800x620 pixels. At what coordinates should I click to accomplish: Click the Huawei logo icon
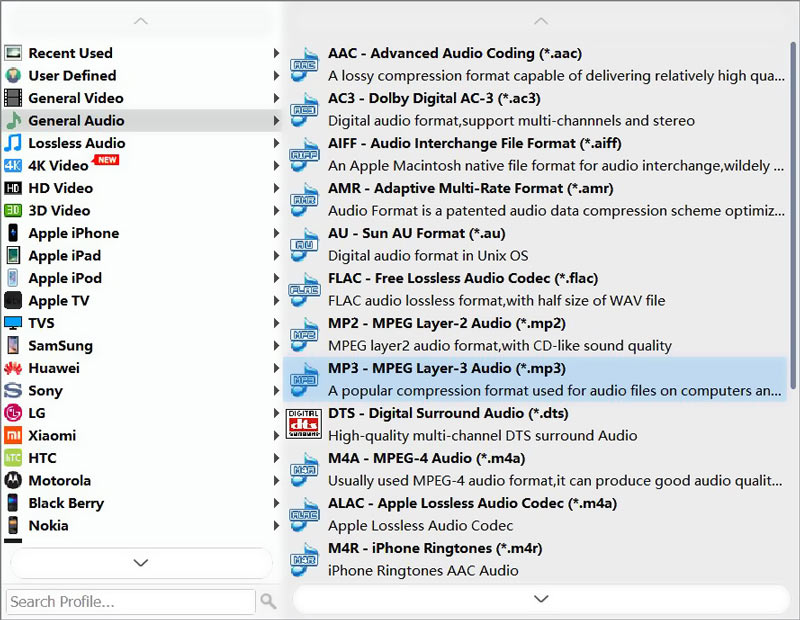(x=13, y=368)
